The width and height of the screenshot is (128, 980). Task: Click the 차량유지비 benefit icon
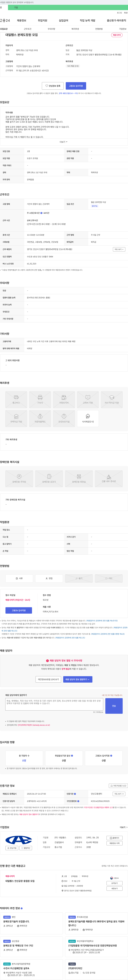(64, 399)
